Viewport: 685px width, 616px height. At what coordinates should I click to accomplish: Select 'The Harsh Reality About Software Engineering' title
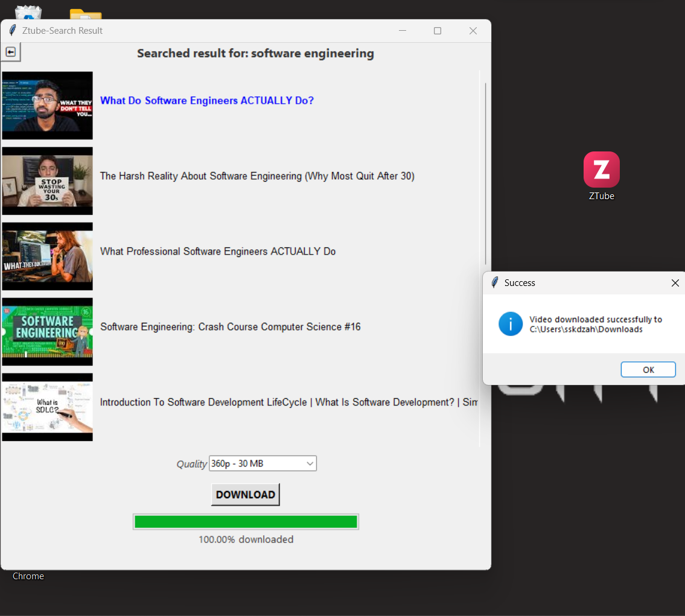point(257,176)
